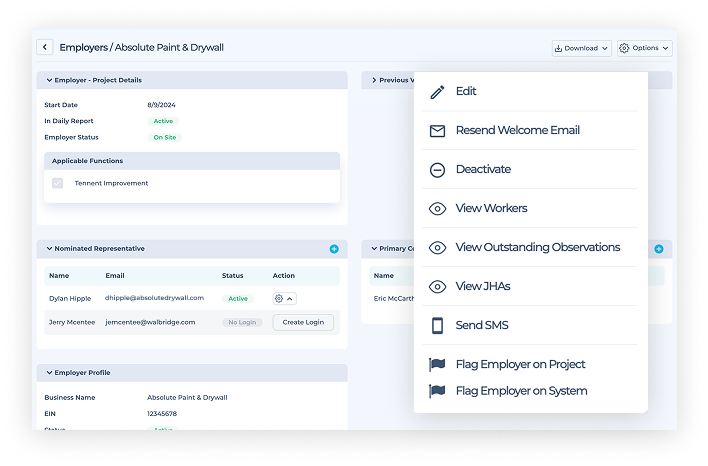Choose Flag Employer on System

[530, 391]
